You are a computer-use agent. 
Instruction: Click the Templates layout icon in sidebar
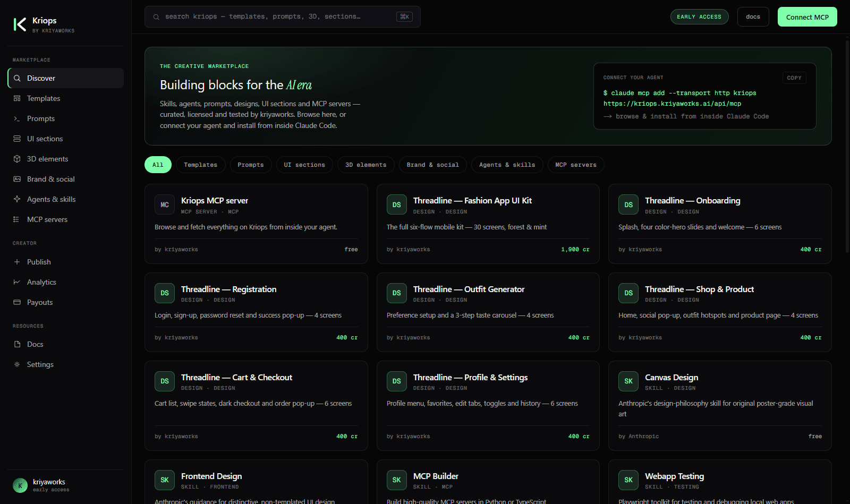pos(17,98)
